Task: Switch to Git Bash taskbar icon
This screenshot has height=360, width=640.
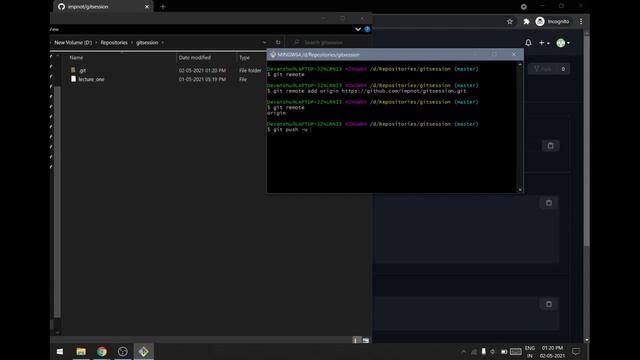Action: [143, 351]
